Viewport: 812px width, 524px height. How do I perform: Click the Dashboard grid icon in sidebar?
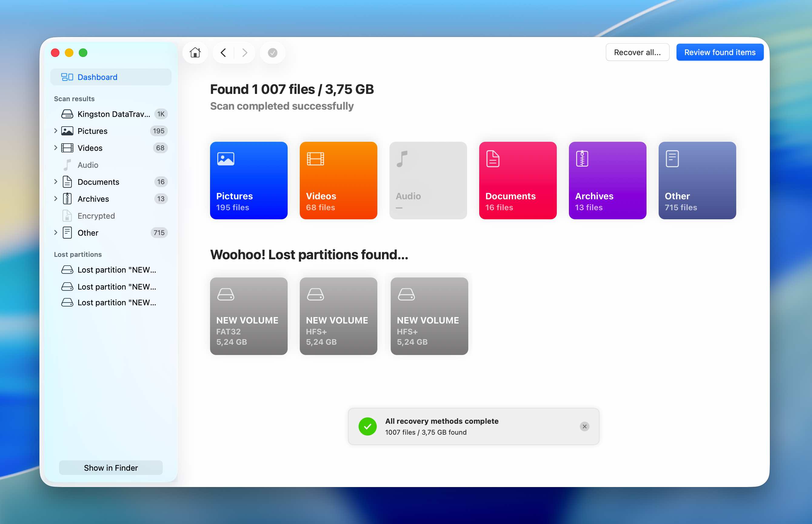coord(67,77)
